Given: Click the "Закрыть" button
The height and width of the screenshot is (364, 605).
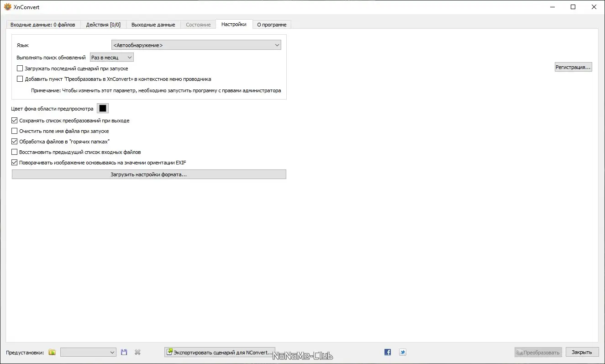Looking at the screenshot, I should pos(582,352).
